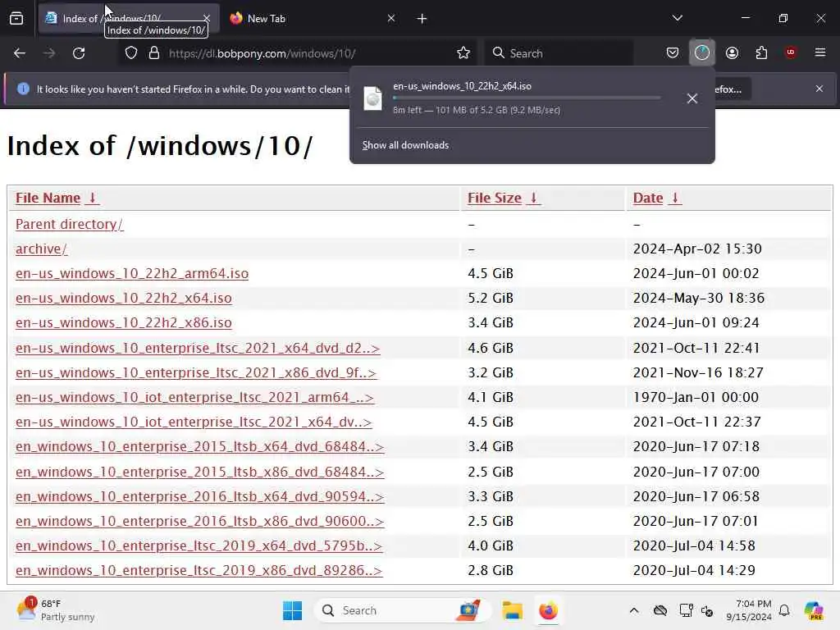Bookmark this page with the star

point(463,53)
